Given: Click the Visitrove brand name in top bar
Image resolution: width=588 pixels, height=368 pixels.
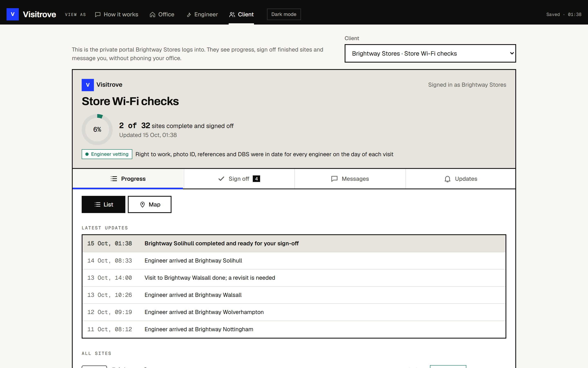Looking at the screenshot, I should click(39, 14).
